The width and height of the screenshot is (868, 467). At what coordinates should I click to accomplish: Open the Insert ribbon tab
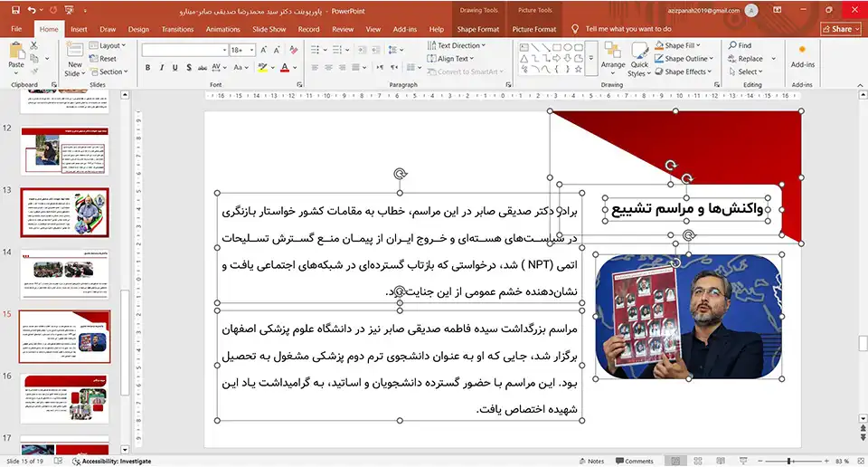pyautogui.click(x=79, y=29)
